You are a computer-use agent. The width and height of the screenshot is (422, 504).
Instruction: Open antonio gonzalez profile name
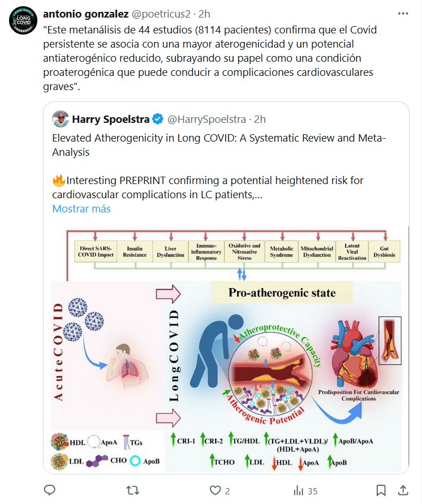(x=85, y=13)
